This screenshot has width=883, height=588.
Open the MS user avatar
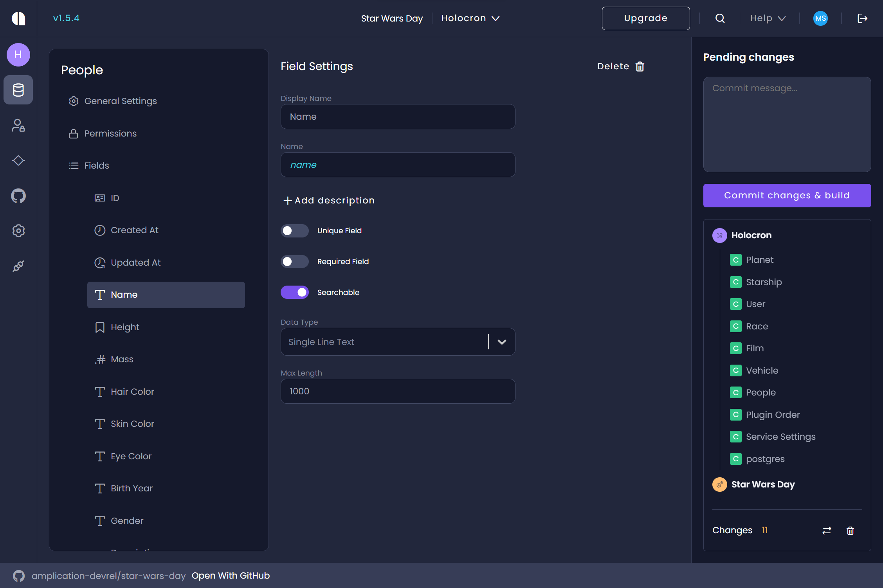820,18
